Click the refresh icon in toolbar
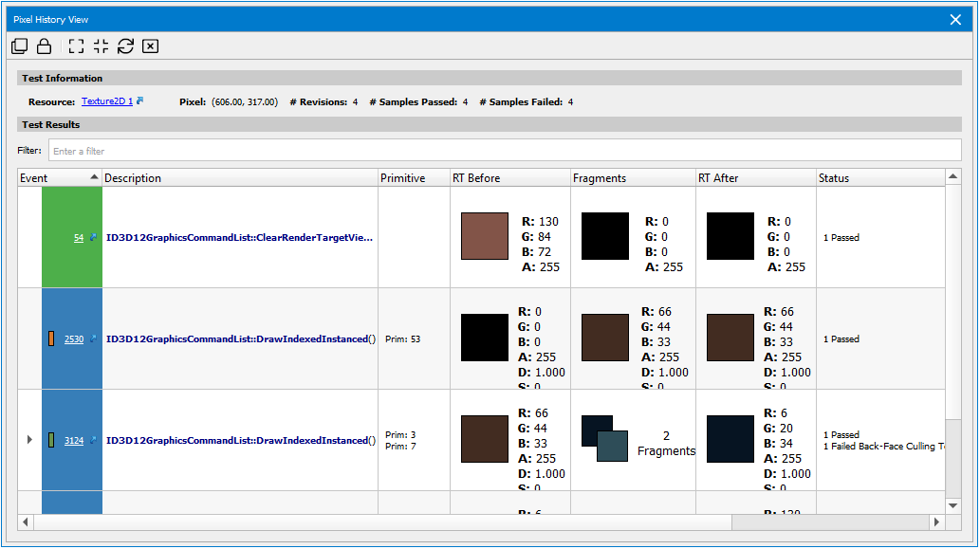Image resolution: width=980 pixels, height=549 pixels. [125, 46]
